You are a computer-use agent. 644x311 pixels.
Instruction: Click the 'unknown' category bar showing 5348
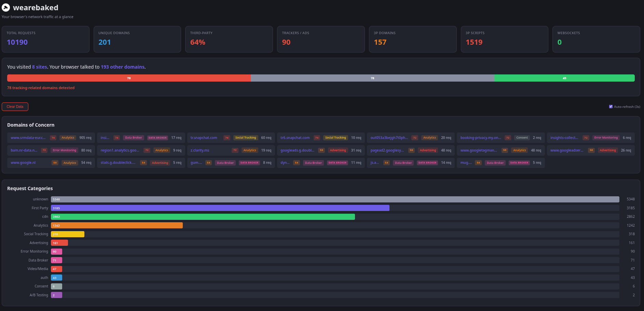tap(335, 199)
